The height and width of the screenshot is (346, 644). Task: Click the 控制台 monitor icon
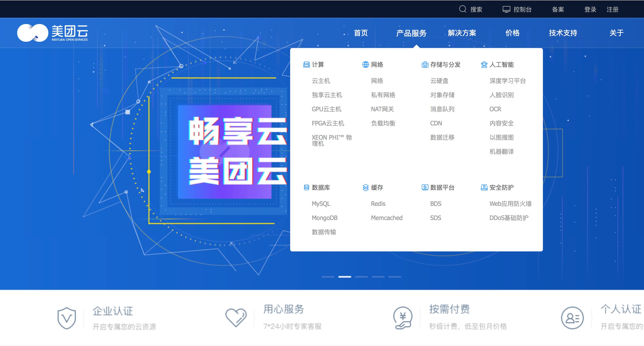(506, 9)
